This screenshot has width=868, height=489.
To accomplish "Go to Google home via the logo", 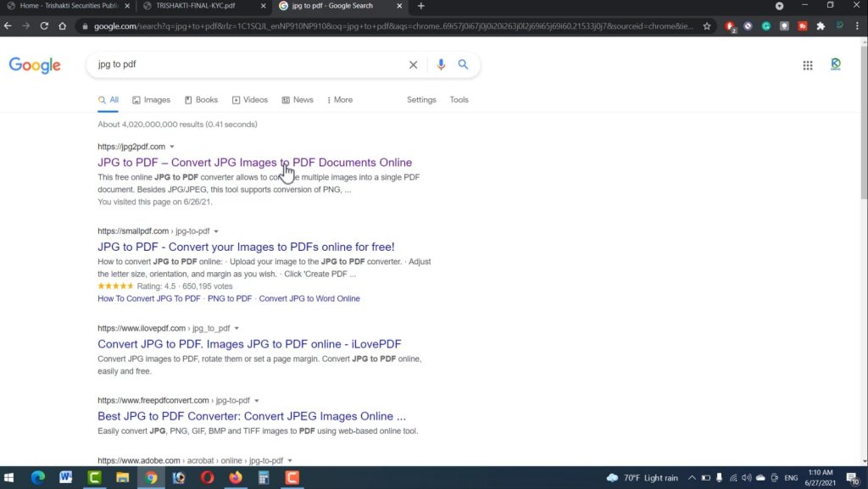I will click(x=35, y=65).
